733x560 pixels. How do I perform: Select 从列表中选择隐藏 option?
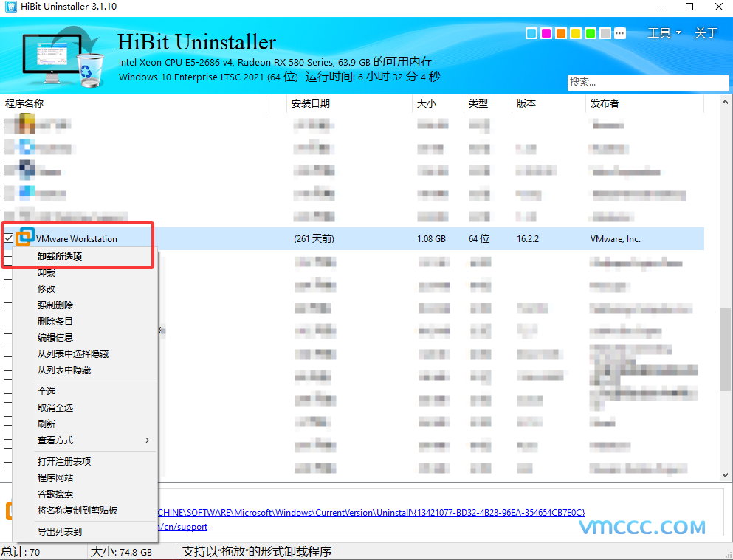73,354
